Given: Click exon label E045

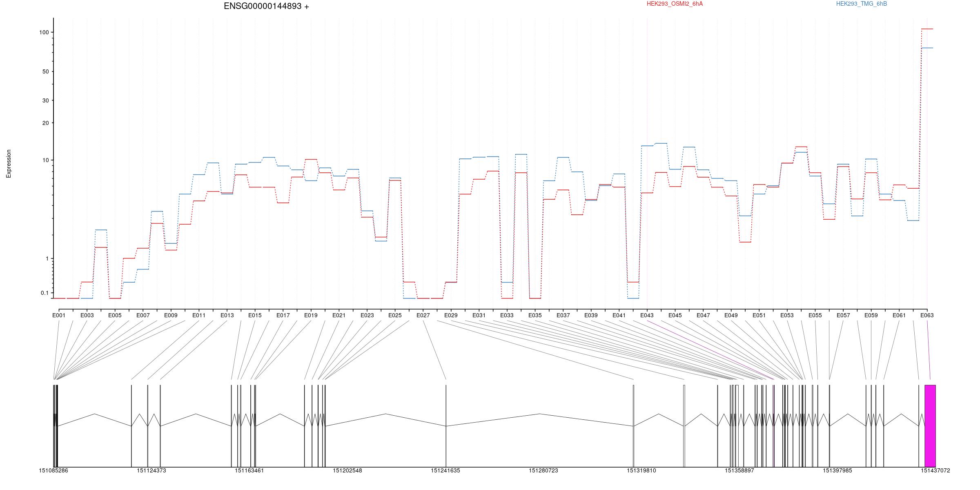Looking at the screenshot, I should pos(675,315).
